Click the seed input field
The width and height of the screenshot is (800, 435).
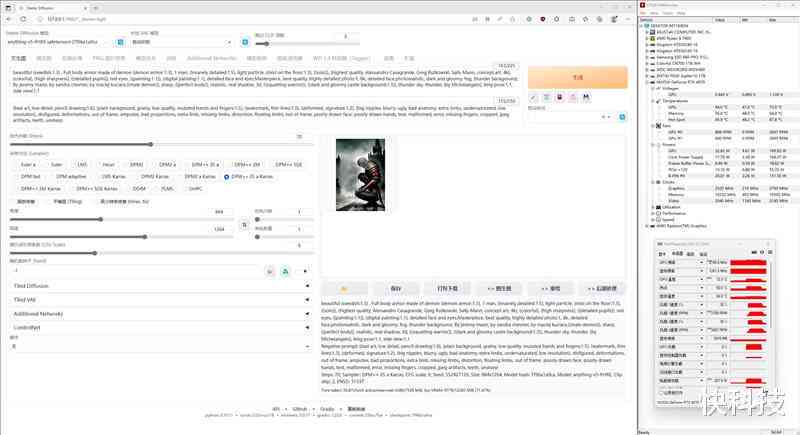point(135,271)
